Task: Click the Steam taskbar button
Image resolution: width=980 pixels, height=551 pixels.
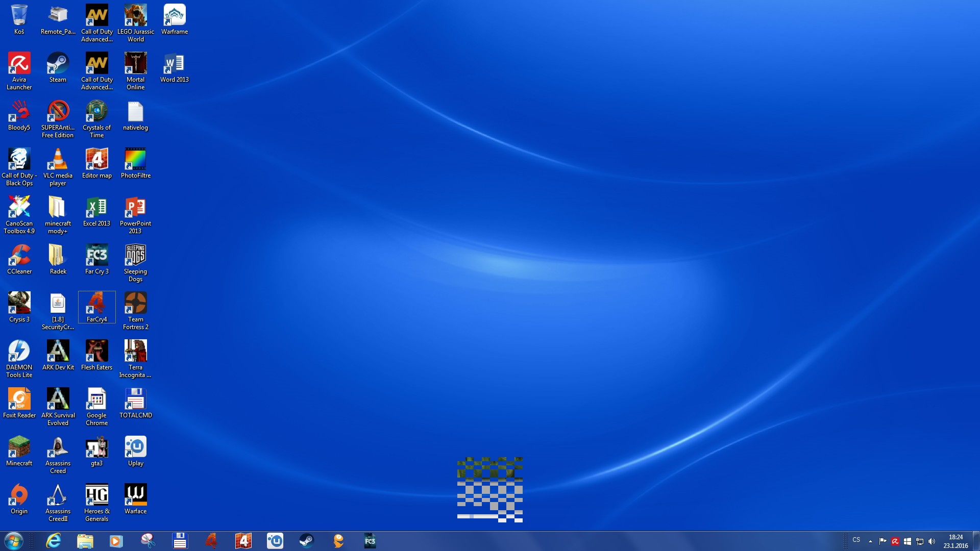Action: (x=306, y=541)
